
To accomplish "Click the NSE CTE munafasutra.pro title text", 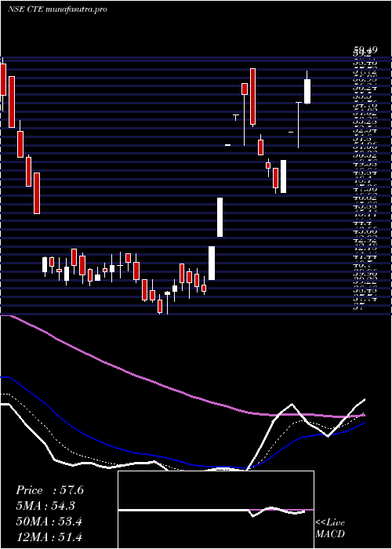I will pyautogui.click(x=57, y=9).
